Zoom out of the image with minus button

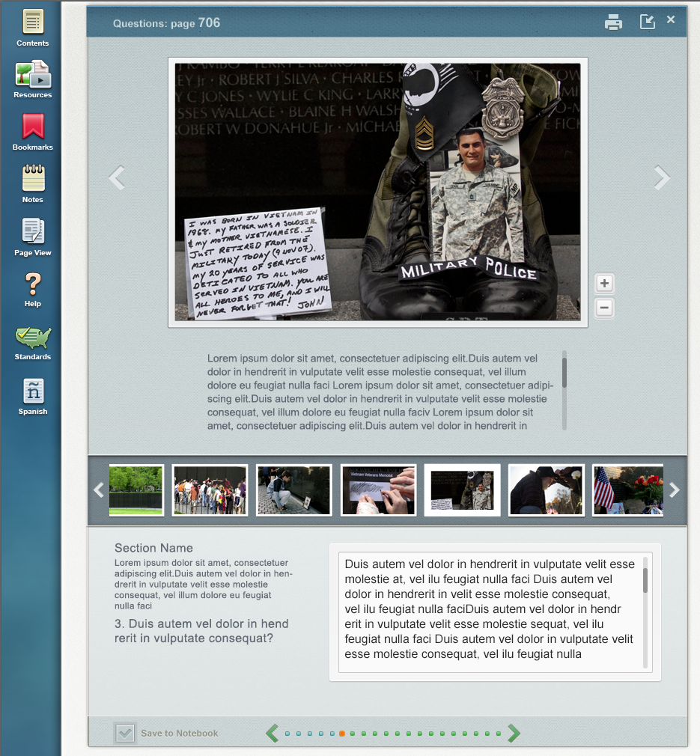click(604, 308)
